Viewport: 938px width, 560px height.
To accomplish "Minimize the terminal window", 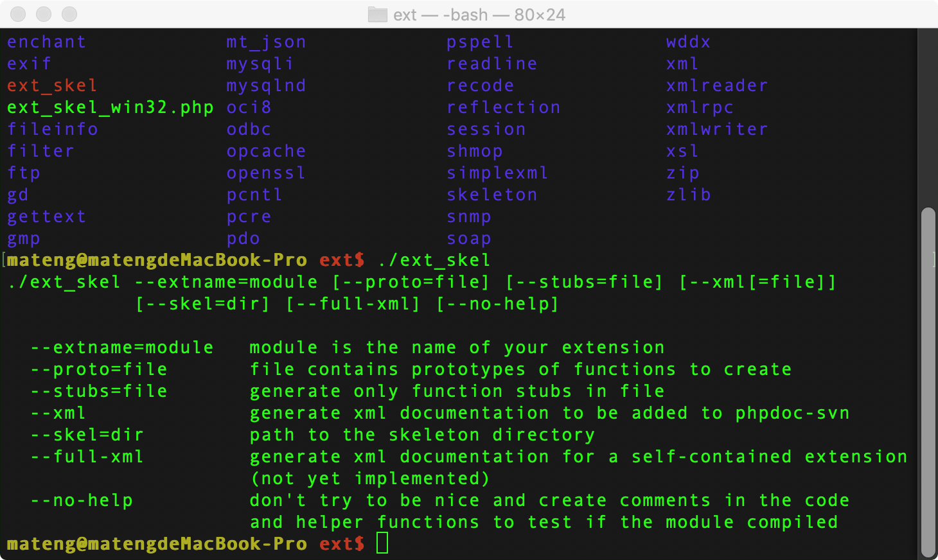I will (x=44, y=14).
